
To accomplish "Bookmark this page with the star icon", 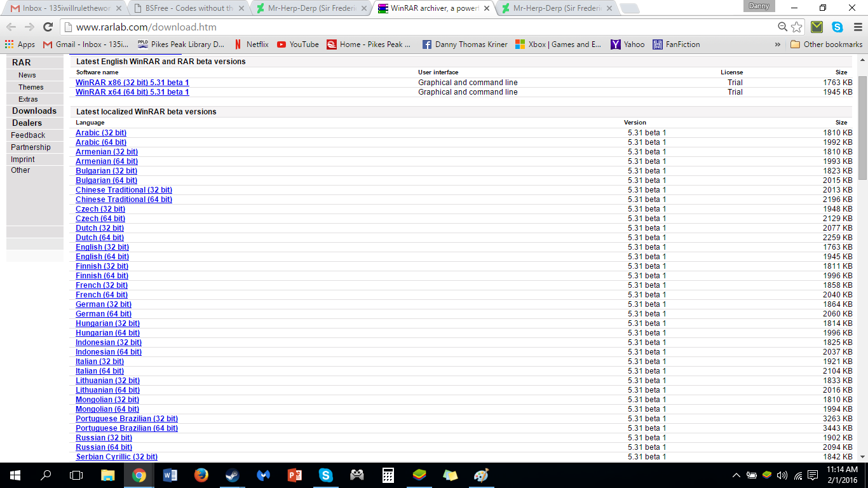I will (797, 27).
